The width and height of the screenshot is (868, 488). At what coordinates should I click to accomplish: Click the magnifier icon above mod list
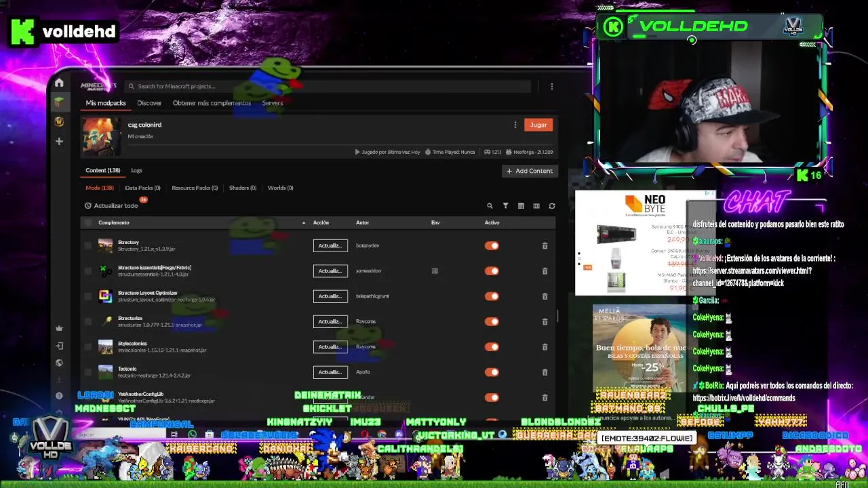click(x=490, y=206)
